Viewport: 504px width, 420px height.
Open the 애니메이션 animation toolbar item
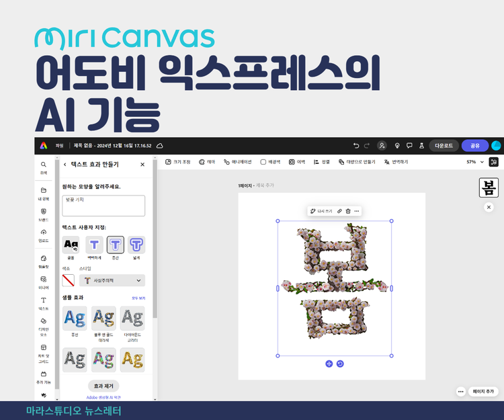tap(238, 162)
